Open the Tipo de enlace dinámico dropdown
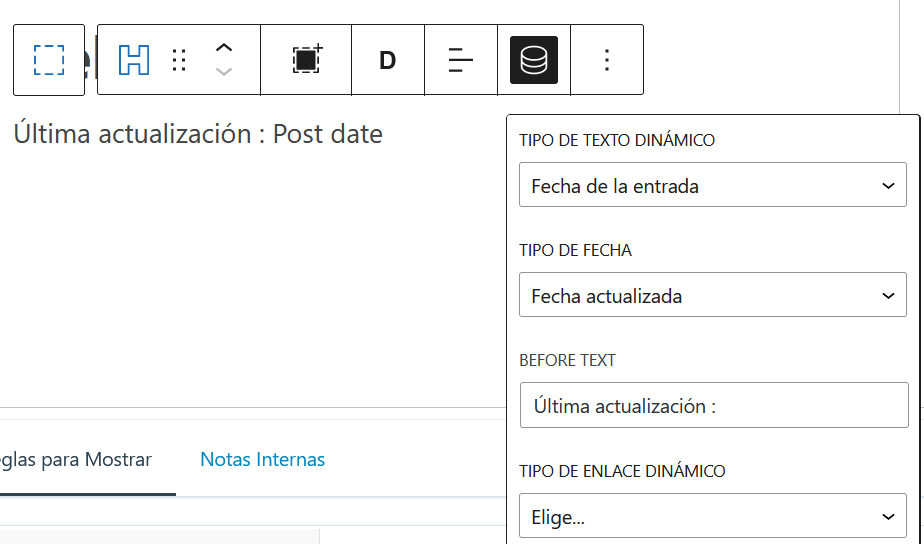This screenshot has height=544, width=924. (712, 518)
